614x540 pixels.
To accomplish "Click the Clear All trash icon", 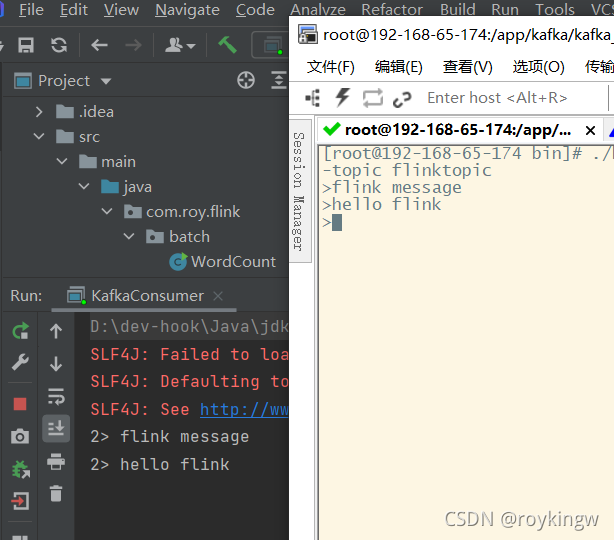I will click(x=56, y=493).
